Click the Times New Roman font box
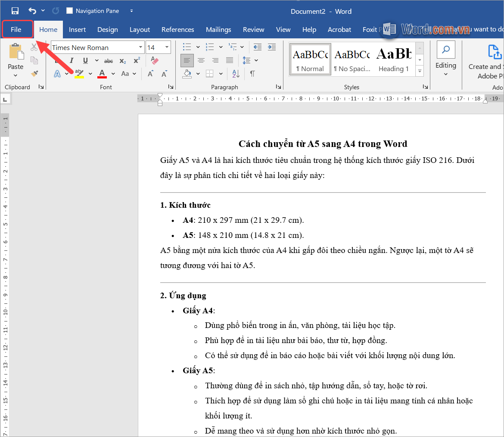Screen dimensions: 504x437 94,47
